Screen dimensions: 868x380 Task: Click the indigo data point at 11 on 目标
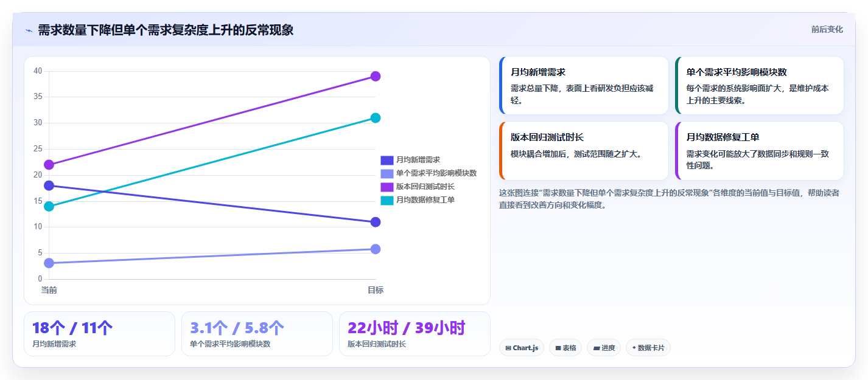376,222
